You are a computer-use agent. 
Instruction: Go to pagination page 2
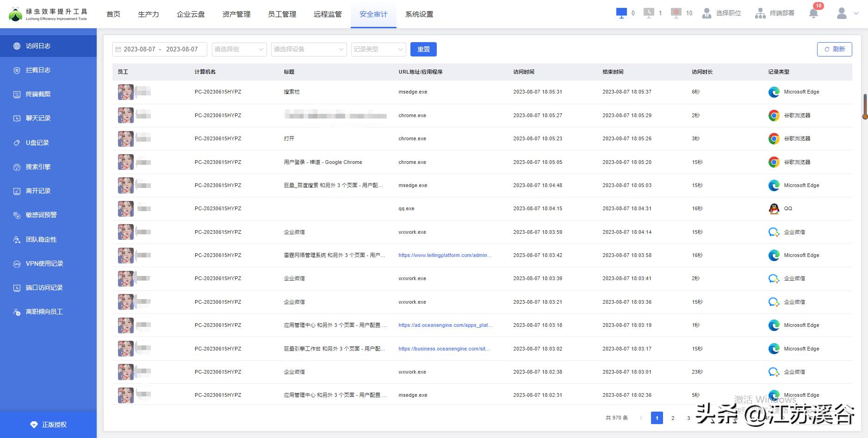673,418
